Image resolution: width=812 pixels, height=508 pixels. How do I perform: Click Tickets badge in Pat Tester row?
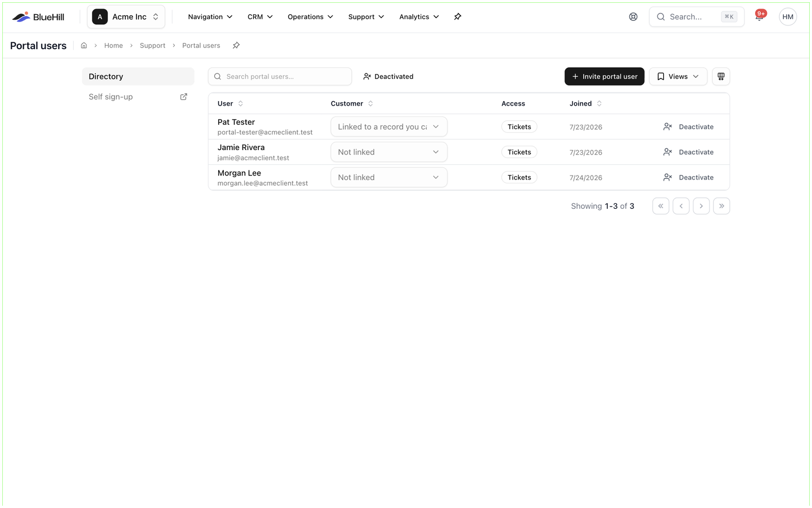click(519, 127)
